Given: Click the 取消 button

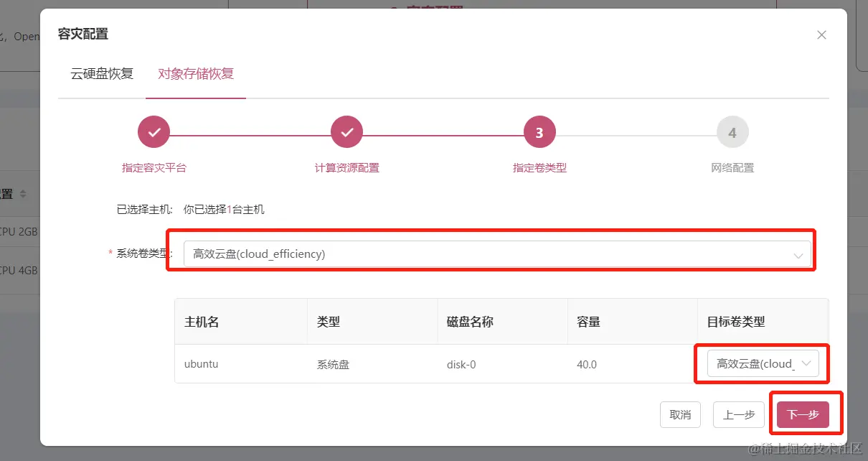Looking at the screenshot, I should click(x=680, y=414).
